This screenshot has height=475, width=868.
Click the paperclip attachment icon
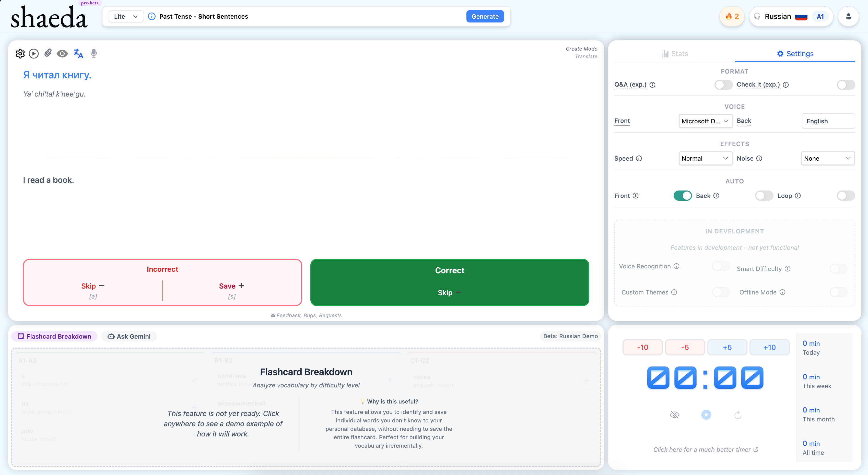48,53
